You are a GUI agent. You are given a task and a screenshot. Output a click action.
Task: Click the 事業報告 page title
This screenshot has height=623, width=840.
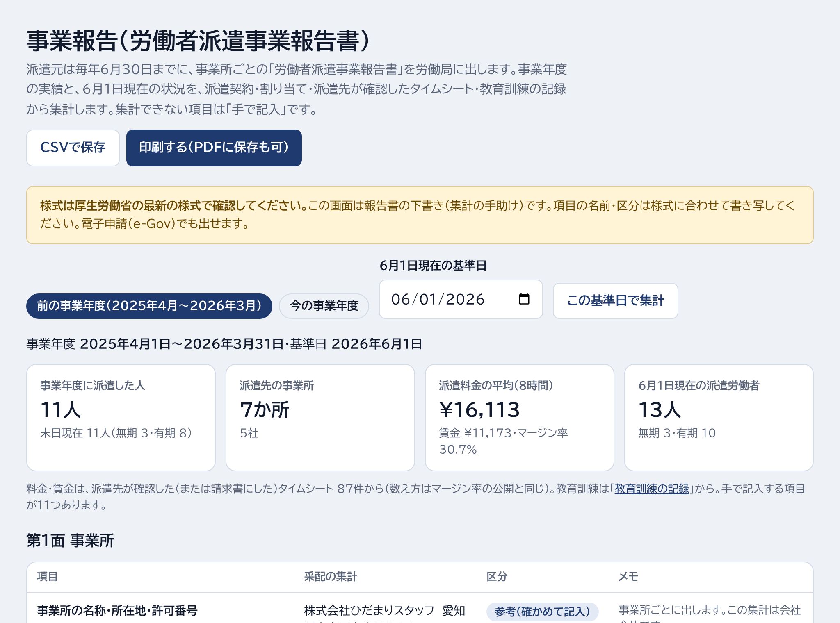199,41
